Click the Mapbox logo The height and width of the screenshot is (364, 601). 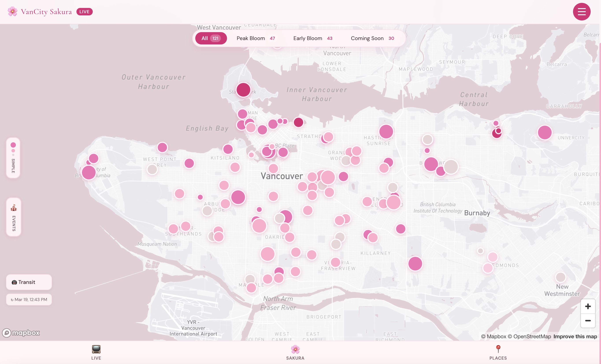tap(21, 333)
